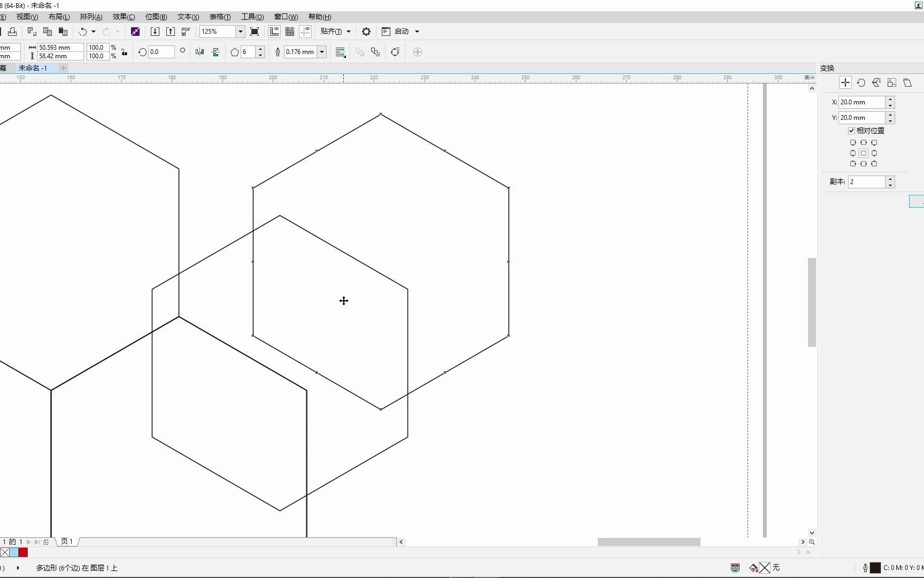Select the Rotate tab in 变换 docker
Screen dimensions: 924x578
coord(861,82)
